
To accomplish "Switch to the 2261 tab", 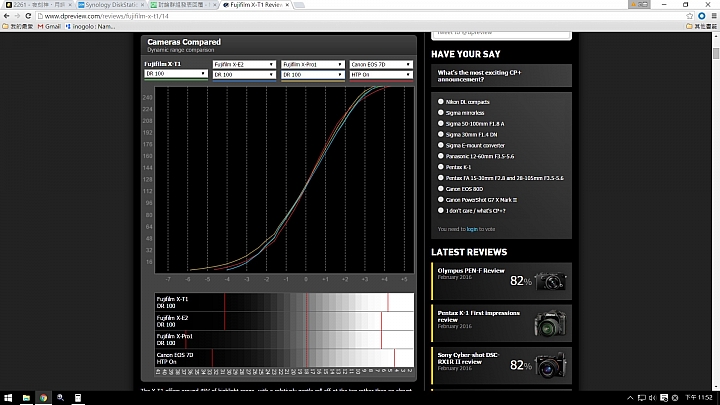I will 38,5.
